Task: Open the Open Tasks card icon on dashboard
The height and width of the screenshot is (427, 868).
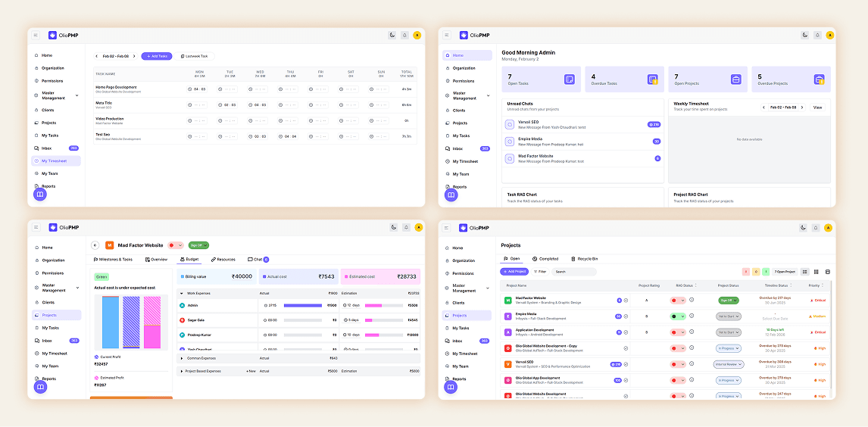Action: click(569, 79)
